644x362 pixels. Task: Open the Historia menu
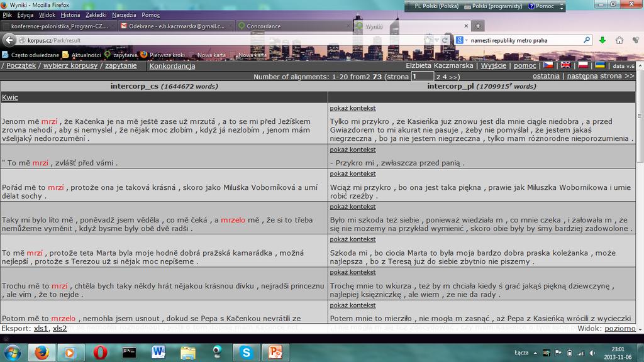[70, 15]
